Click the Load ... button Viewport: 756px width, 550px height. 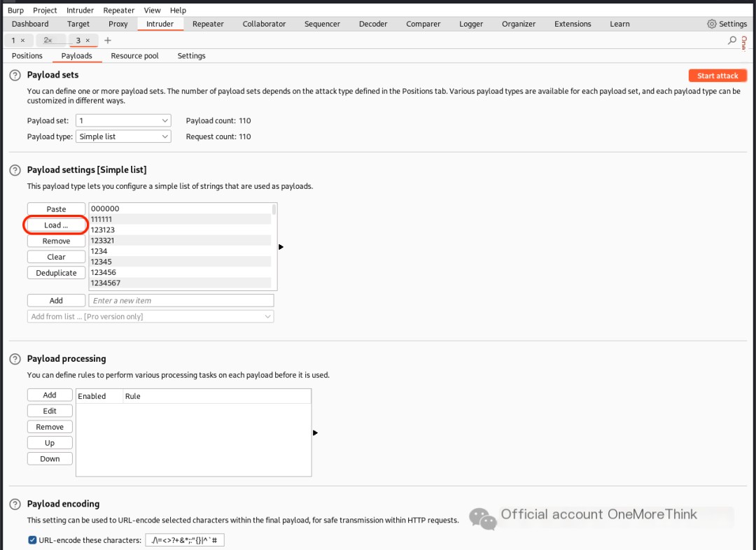(57, 225)
